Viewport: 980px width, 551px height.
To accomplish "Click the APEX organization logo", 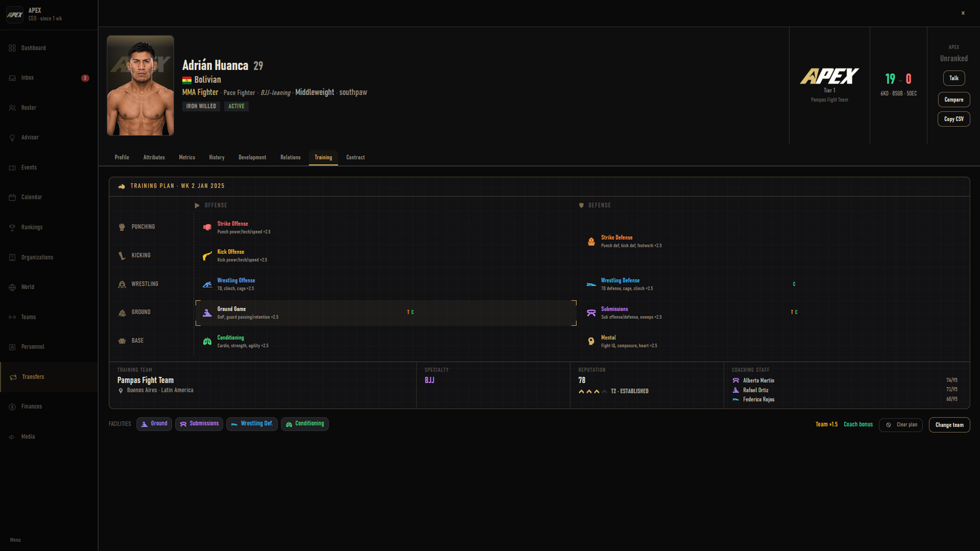I will (829, 77).
